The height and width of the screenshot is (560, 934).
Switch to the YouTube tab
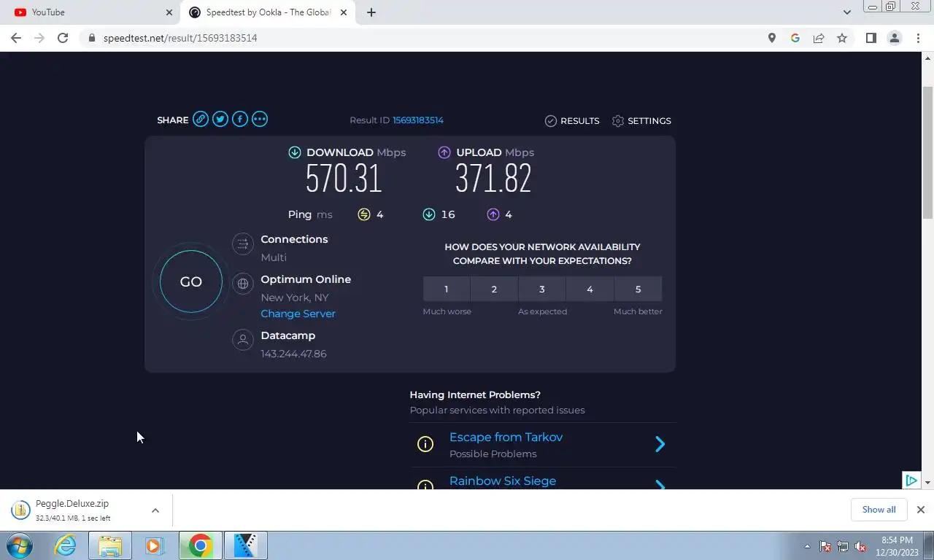[x=89, y=12]
